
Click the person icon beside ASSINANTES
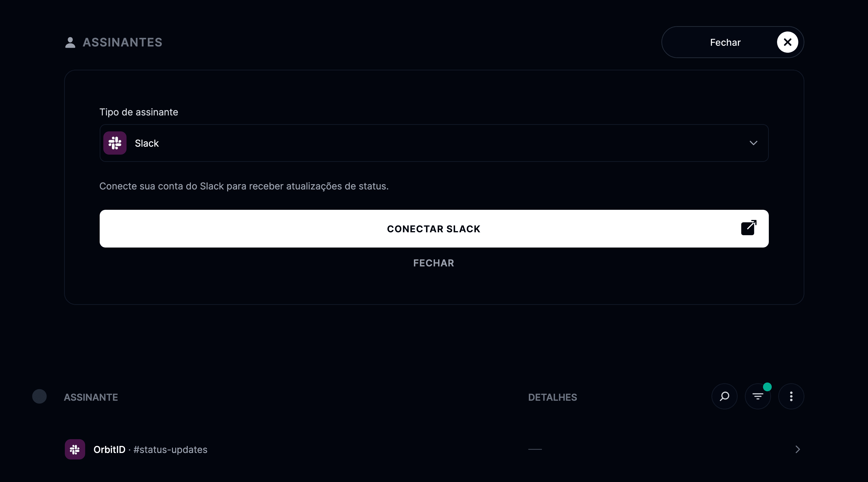click(x=70, y=43)
